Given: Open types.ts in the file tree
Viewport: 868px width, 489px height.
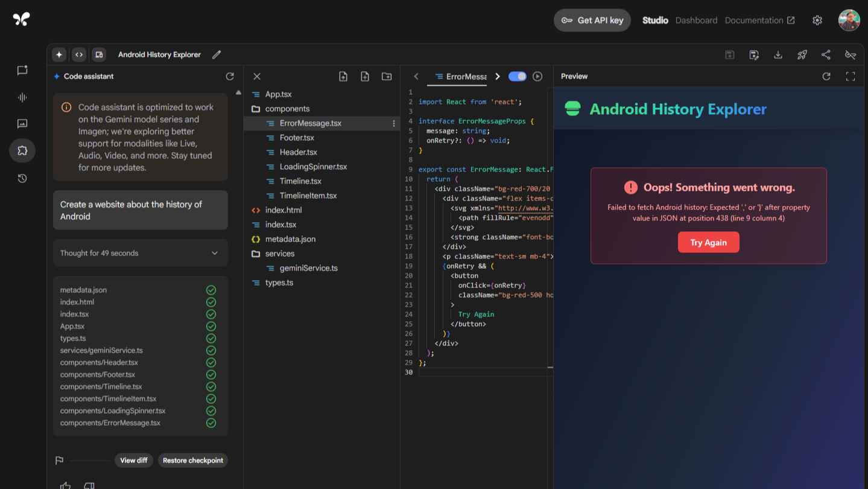Looking at the screenshot, I should (x=279, y=283).
